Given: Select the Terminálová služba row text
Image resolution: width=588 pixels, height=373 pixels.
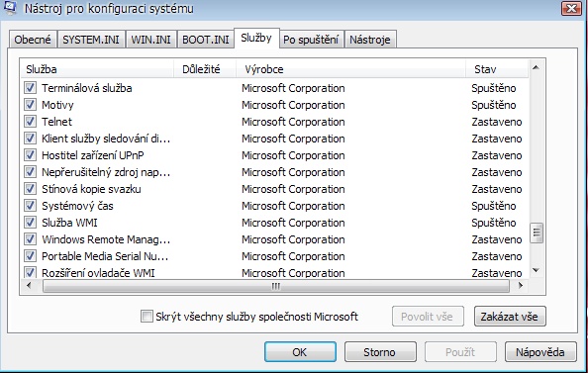Looking at the screenshot, I should [x=87, y=88].
